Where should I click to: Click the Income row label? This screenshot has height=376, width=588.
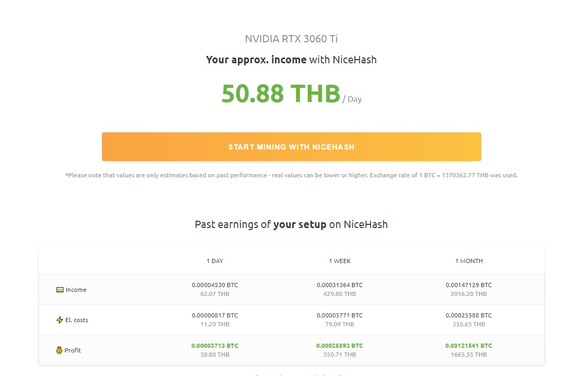click(x=76, y=290)
